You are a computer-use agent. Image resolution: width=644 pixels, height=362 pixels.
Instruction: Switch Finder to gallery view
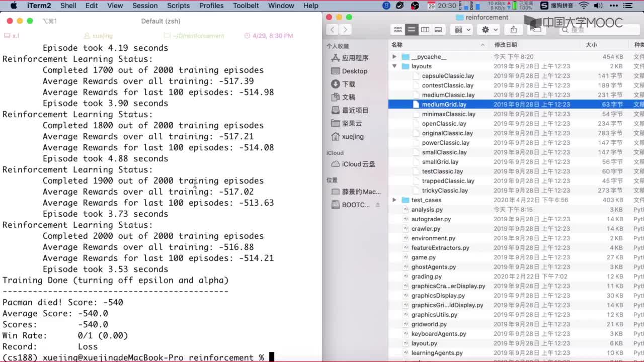click(438, 30)
